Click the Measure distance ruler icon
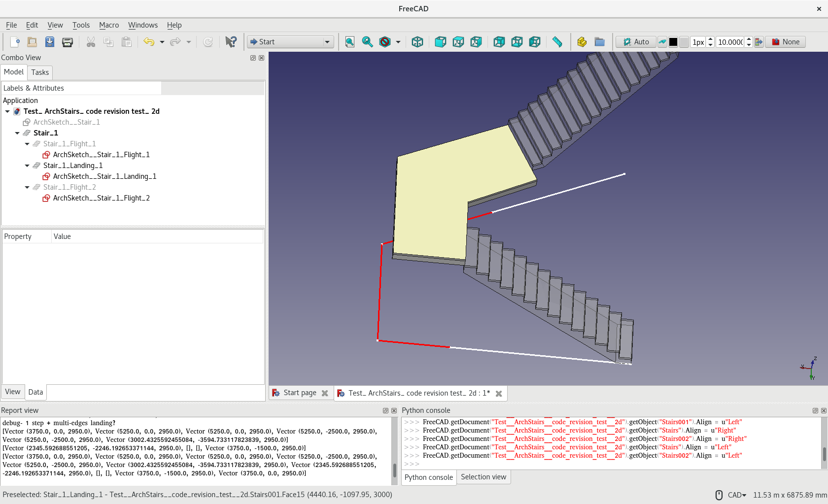The height and width of the screenshot is (504, 828). [x=557, y=42]
